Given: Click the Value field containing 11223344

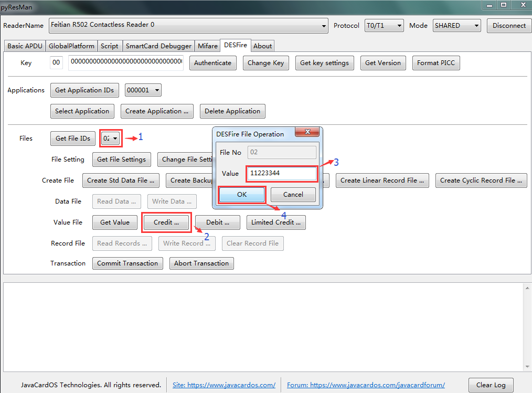Looking at the screenshot, I should coord(282,173).
